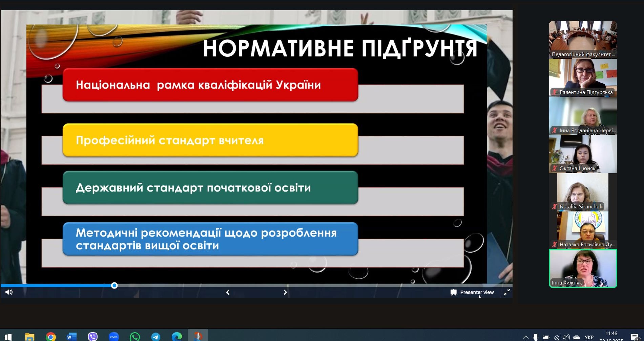Advance to next slide with right arrow

coord(285,292)
